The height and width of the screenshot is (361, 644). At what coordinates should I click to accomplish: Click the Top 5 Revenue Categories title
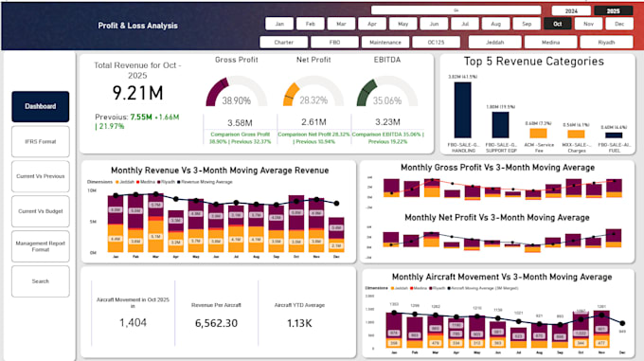click(x=534, y=62)
